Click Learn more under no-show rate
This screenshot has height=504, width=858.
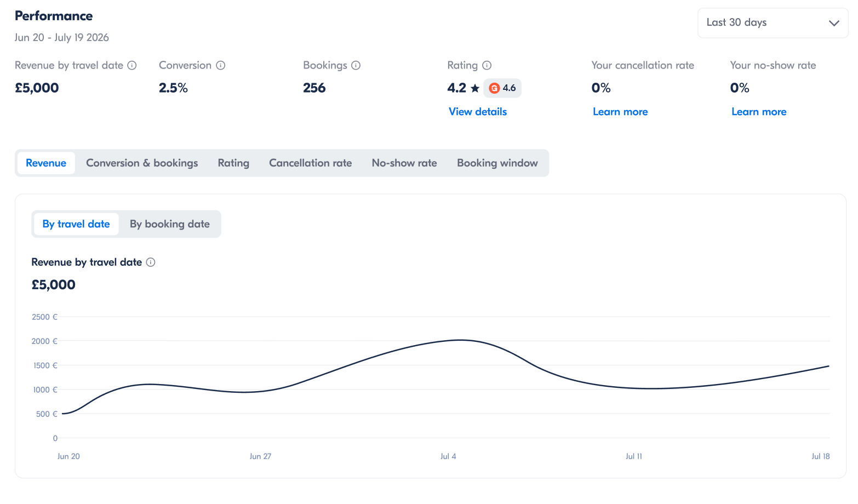[x=759, y=112]
